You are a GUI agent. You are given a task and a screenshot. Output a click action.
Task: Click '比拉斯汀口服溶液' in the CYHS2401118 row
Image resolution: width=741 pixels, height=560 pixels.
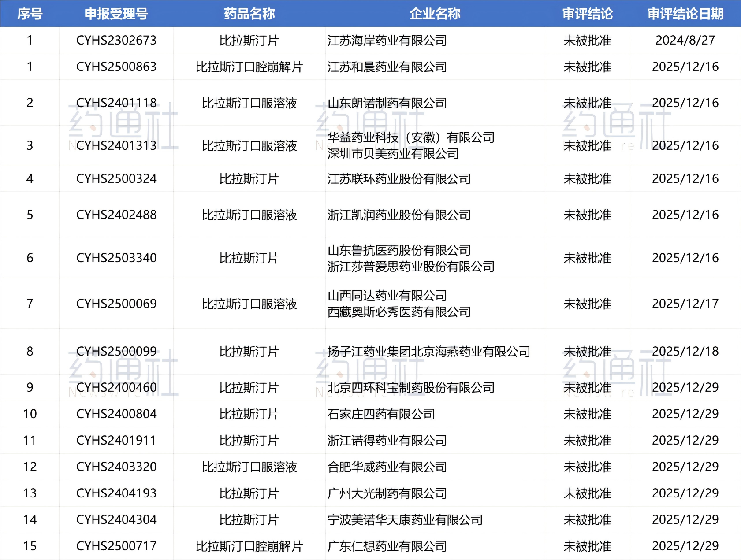tap(249, 103)
